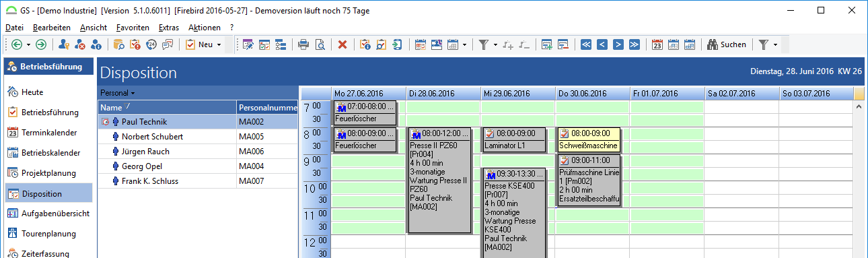Screen dimensions: 868x258
Task: Open the Datei menu
Action: click(x=14, y=28)
